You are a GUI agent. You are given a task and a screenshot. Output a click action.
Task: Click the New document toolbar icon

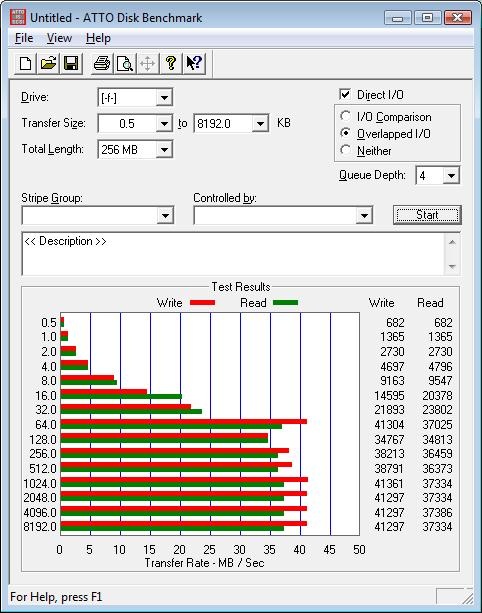coord(25,63)
